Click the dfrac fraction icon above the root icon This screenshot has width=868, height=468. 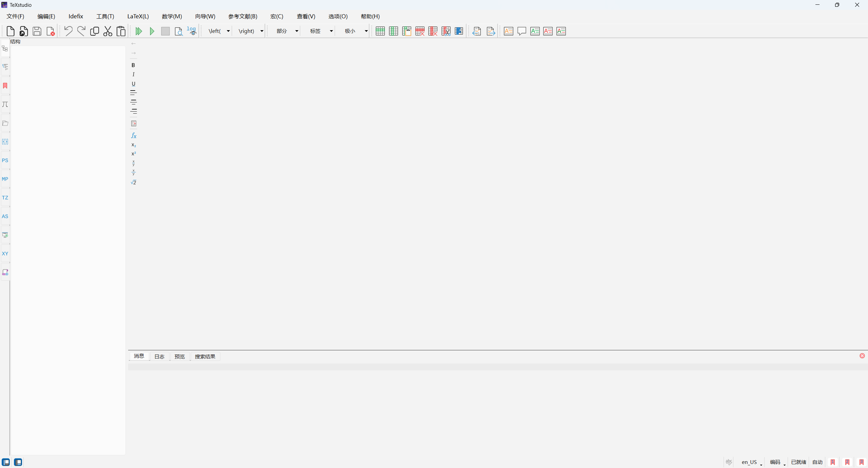tap(134, 173)
